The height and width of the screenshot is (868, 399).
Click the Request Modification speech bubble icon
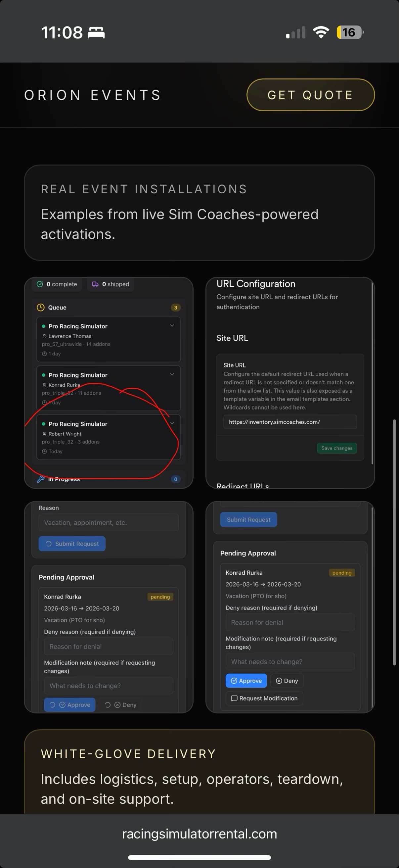point(234,698)
